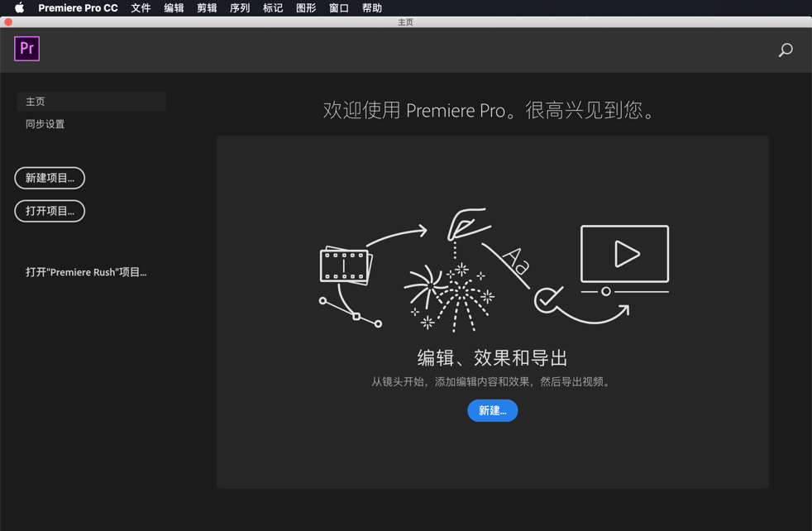Click the welcome text 欢迎使用 Premiere Pro
This screenshot has width=812, height=531.
(414, 110)
